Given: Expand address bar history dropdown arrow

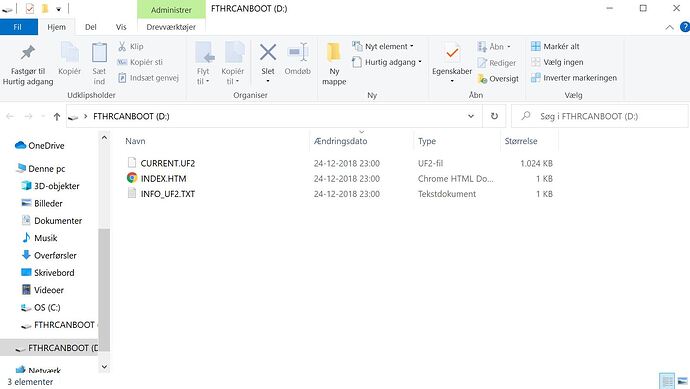Looking at the screenshot, I should (x=471, y=116).
